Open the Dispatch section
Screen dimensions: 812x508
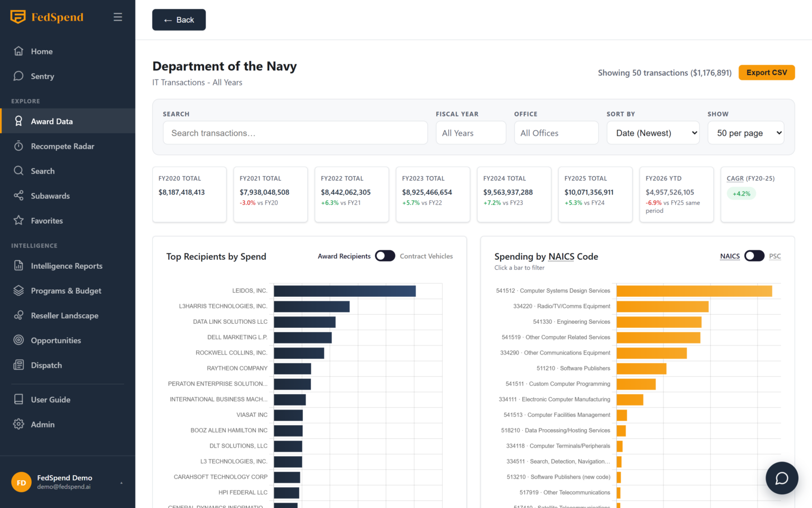click(68, 365)
